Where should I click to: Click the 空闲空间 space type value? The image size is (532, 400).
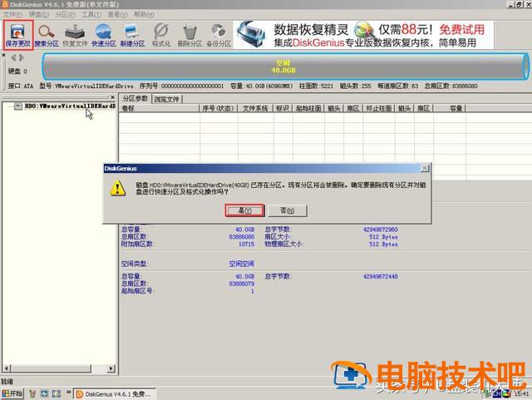coord(241,264)
